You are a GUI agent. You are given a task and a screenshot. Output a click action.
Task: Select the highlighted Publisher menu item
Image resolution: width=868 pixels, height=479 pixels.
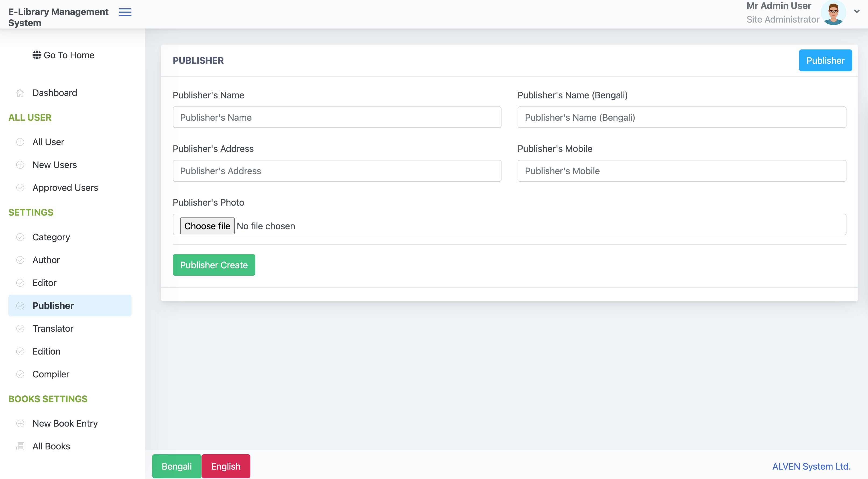click(70, 306)
